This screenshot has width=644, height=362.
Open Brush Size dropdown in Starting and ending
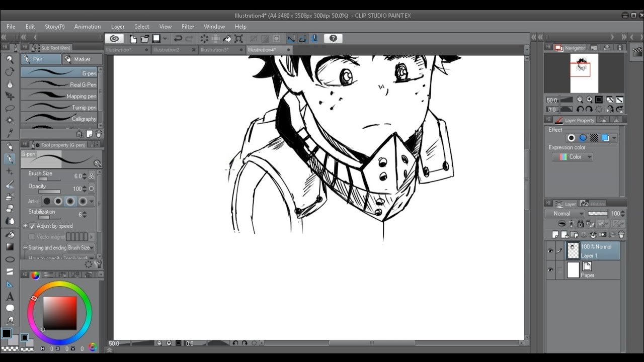[x=82, y=248]
